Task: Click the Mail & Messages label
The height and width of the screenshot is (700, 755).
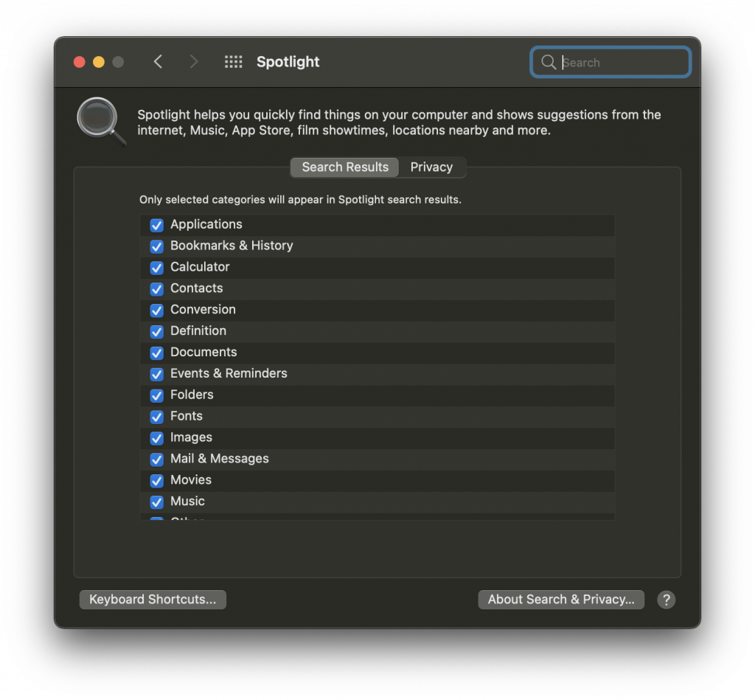Action: coord(220,458)
